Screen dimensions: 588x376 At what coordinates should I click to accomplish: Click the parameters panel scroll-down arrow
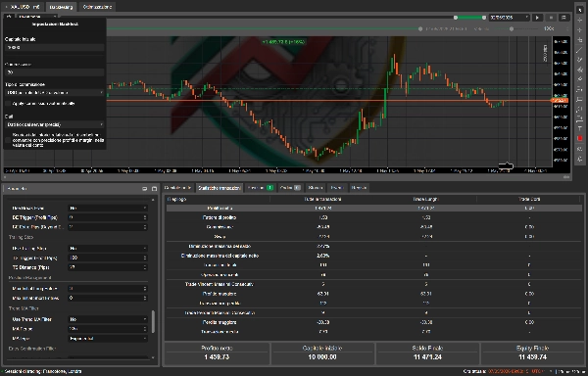[x=153, y=357]
